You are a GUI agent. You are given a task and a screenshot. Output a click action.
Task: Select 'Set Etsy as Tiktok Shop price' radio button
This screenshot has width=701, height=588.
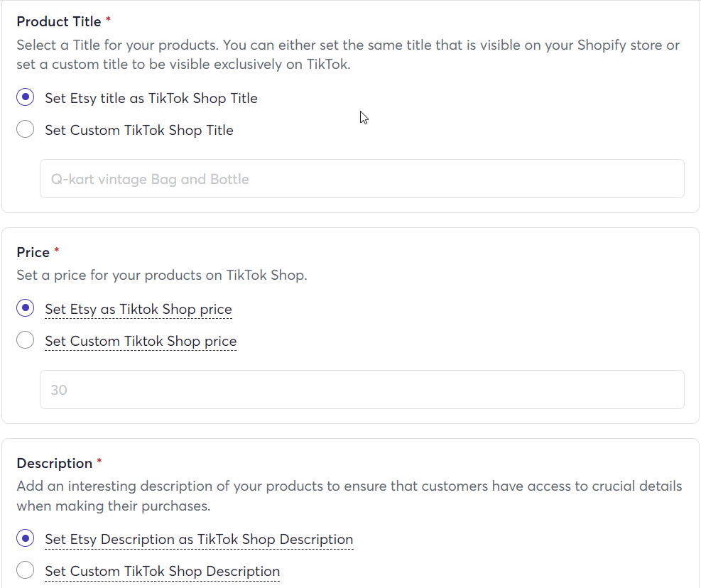click(x=26, y=308)
